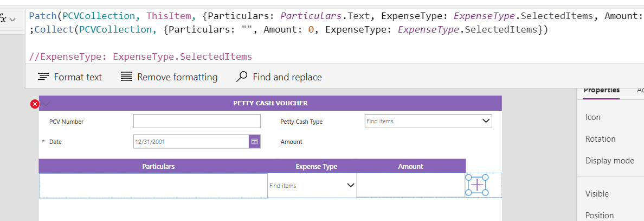
Task: Switch to the Properties tab
Action: pos(601,90)
